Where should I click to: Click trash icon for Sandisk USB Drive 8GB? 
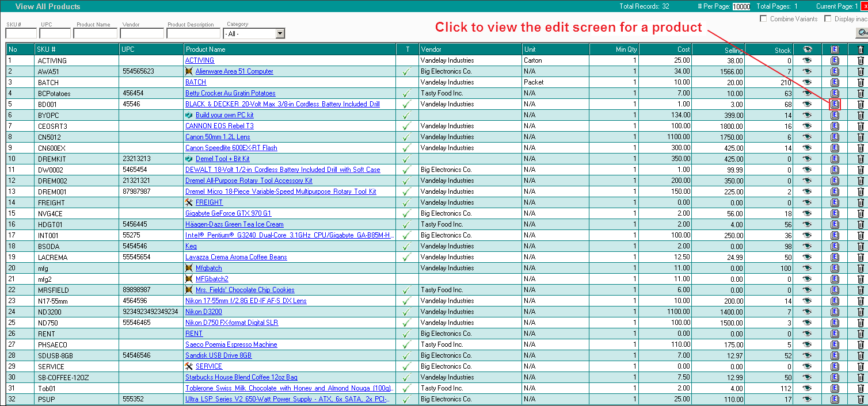tap(861, 355)
